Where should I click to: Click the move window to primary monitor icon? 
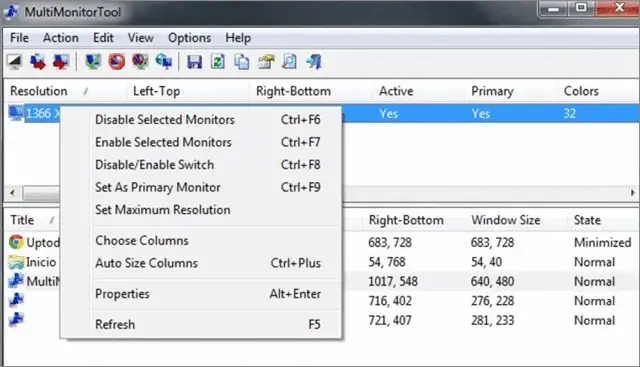point(61,62)
